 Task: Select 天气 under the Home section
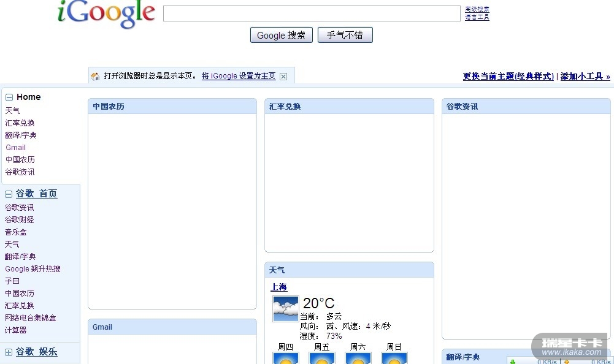point(12,111)
